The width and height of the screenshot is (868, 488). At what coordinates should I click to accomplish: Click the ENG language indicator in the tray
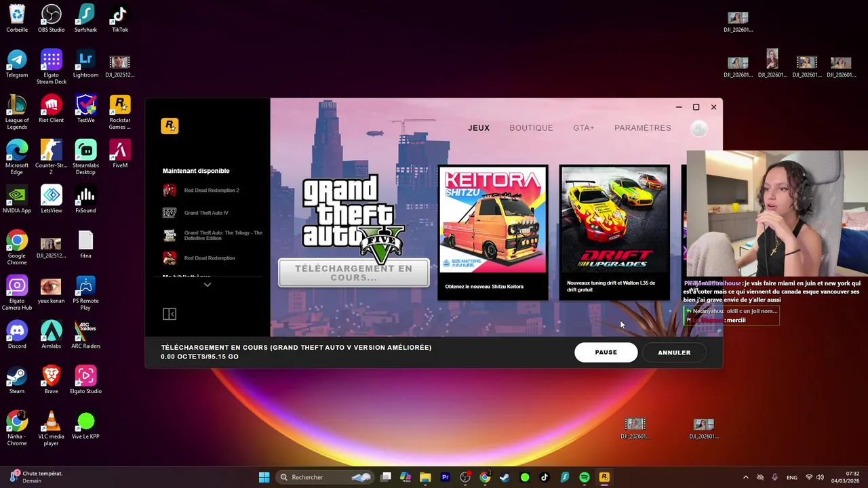792,477
